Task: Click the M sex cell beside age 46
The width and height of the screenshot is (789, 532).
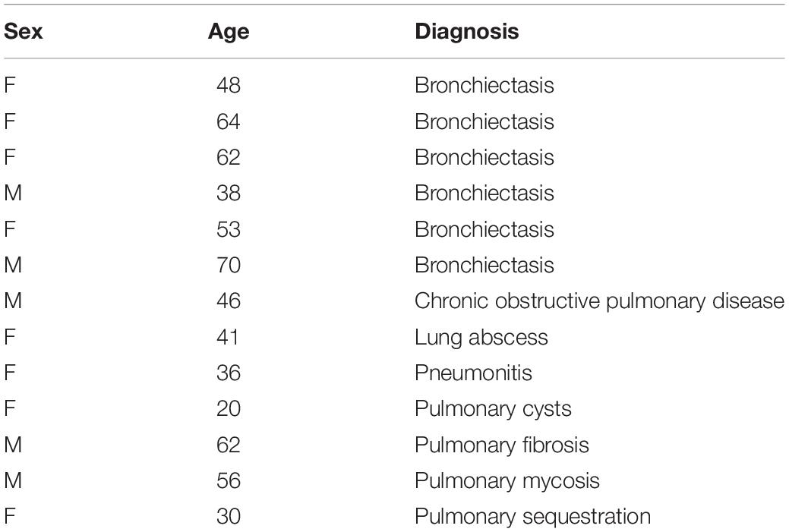Action: click(x=13, y=301)
